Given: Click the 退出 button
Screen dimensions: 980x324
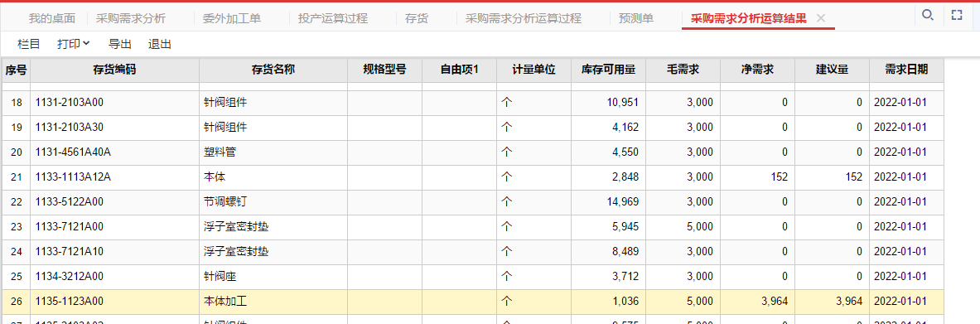Looking at the screenshot, I should coord(159,44).
